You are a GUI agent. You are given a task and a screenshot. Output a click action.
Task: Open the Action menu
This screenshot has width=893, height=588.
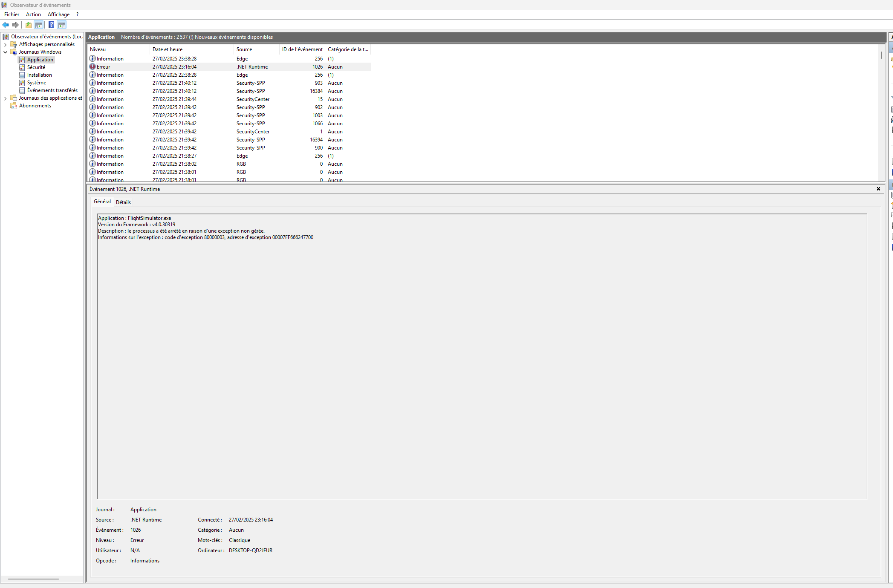(33, 14)
